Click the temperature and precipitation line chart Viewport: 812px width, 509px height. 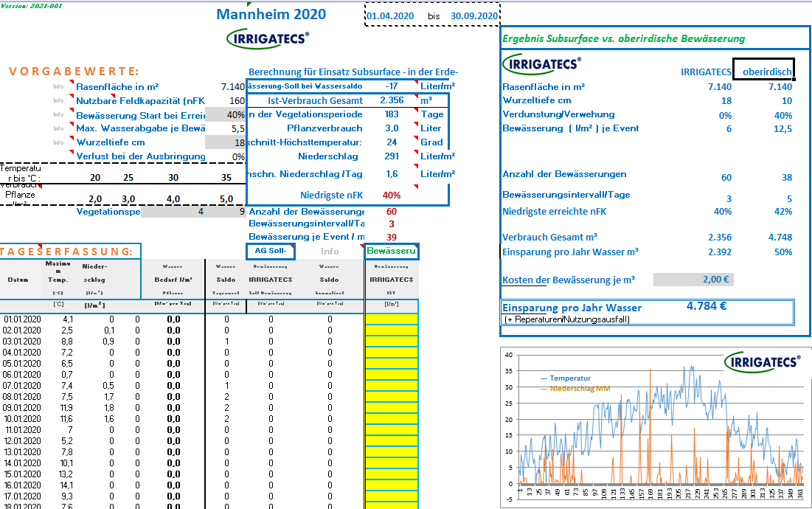point(655,426)
